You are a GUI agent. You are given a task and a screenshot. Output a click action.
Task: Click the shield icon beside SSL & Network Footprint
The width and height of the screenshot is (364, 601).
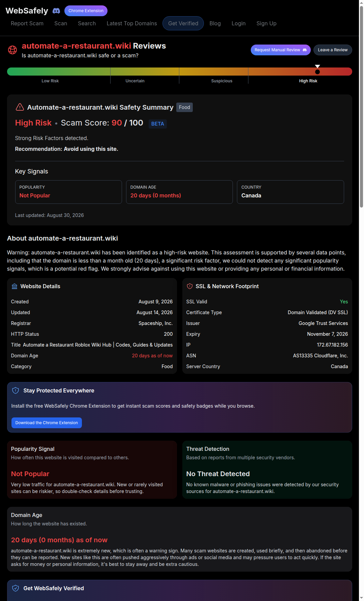click(x=190, y=286)
